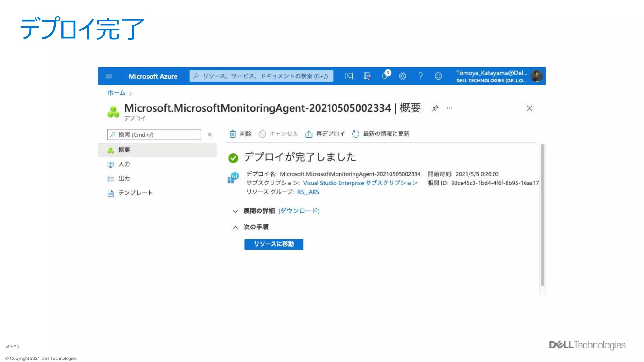This screenshot has width=644, height=362.
Task: Click the (ダウンロード) link
Action: point(299,211)
